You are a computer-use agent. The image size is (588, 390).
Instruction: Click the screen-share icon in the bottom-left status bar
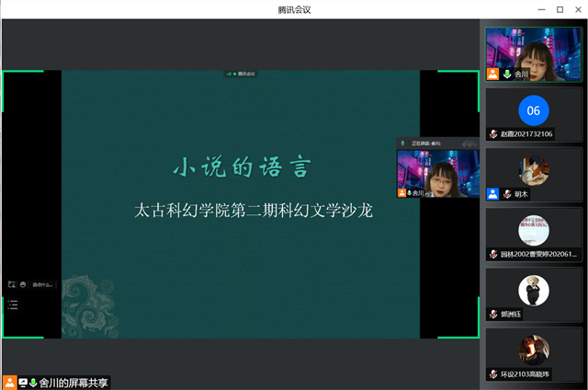point(22,383)
